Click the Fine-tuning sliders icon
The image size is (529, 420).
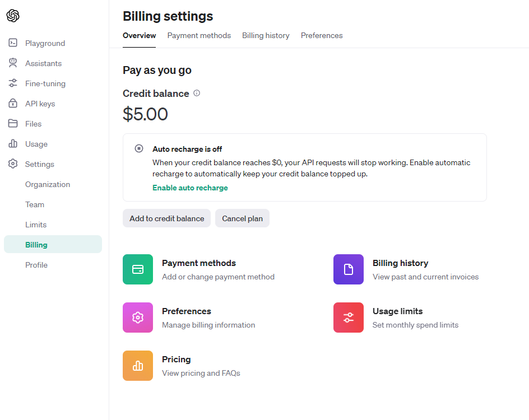13,83
